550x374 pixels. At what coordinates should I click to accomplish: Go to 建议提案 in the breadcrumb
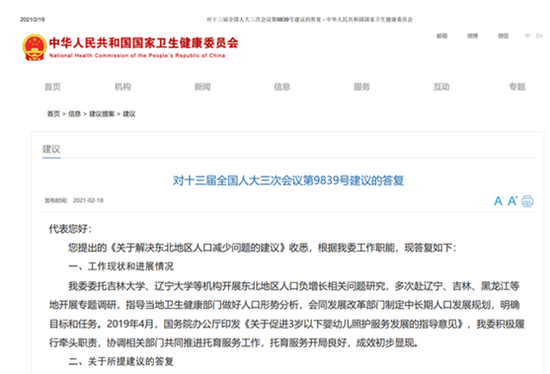point(102,114)
